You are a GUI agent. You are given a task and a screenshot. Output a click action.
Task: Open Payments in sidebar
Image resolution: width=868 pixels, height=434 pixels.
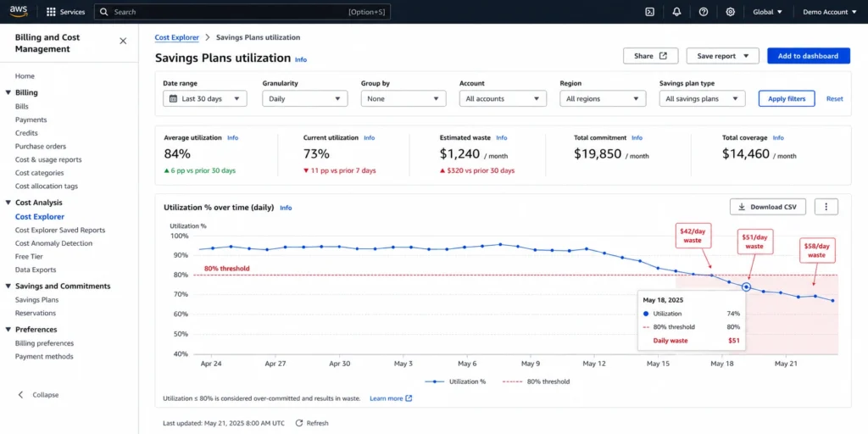[31, 120]
